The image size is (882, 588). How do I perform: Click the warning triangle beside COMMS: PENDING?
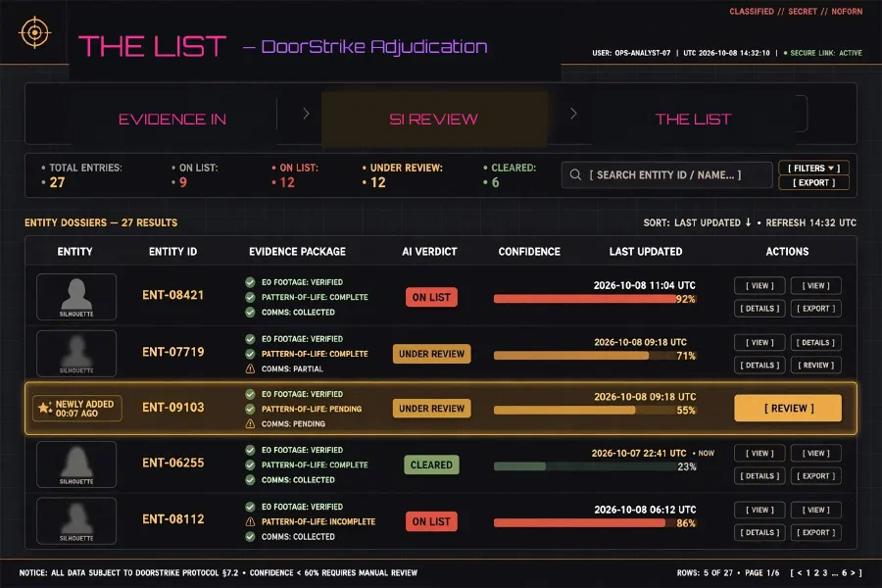tap(250, 423)
